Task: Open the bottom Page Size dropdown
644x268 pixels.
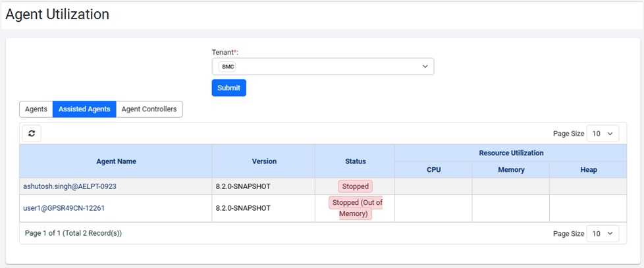Action: (603, 233)
